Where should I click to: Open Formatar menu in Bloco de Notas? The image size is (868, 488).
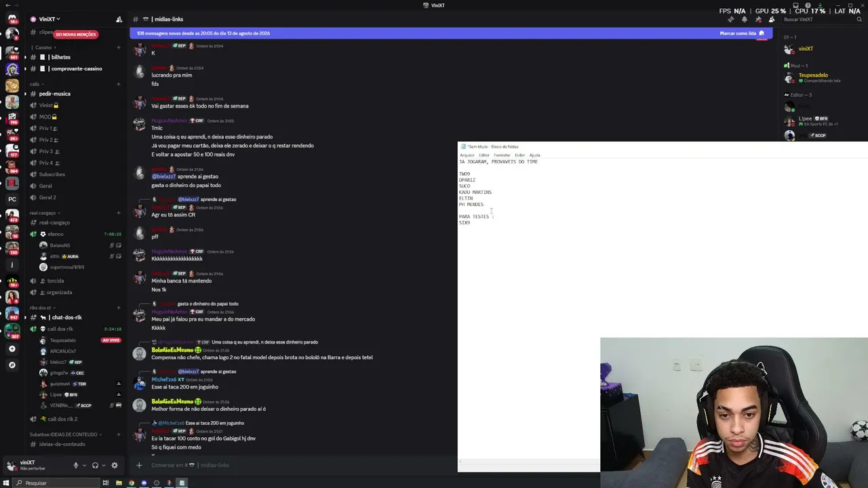(x=502, y=155)
